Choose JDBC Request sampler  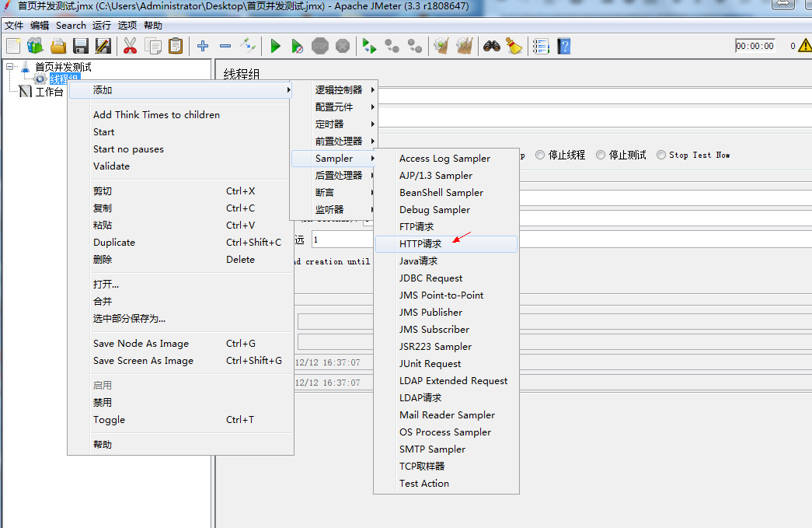coord(446,278)
